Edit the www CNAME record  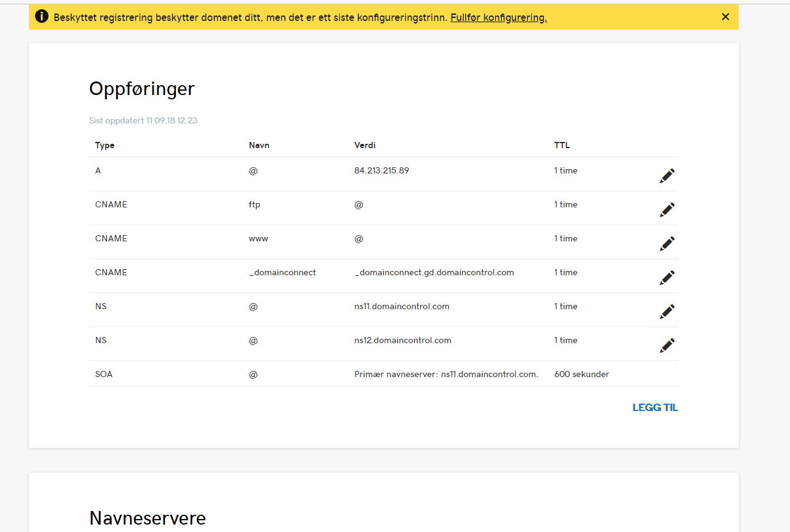(x=667, y=244)
